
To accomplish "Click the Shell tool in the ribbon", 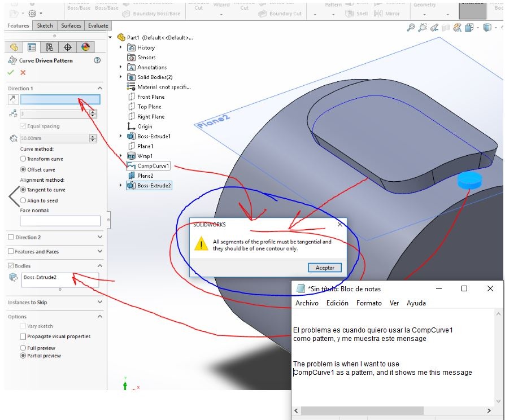I will tap(356, 14).
